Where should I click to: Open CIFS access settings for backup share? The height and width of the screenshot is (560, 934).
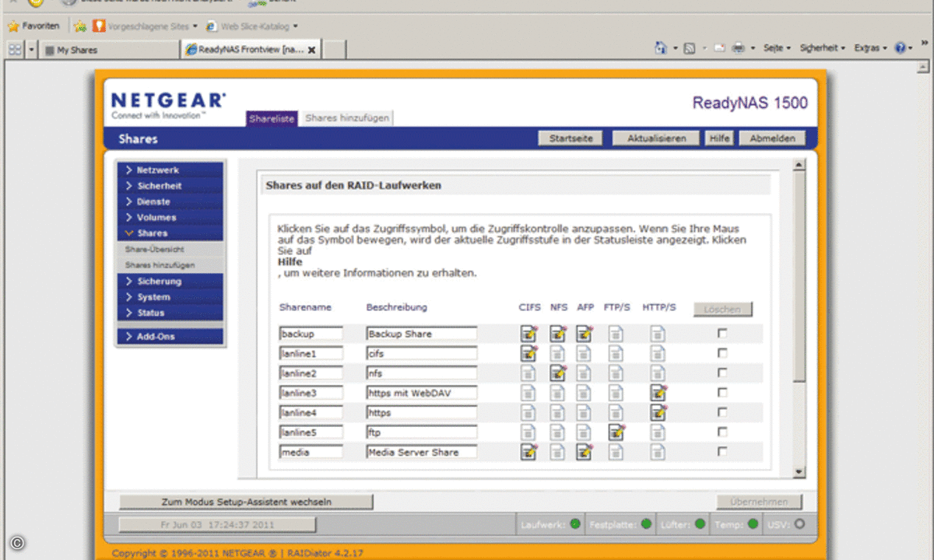[529, 334]
